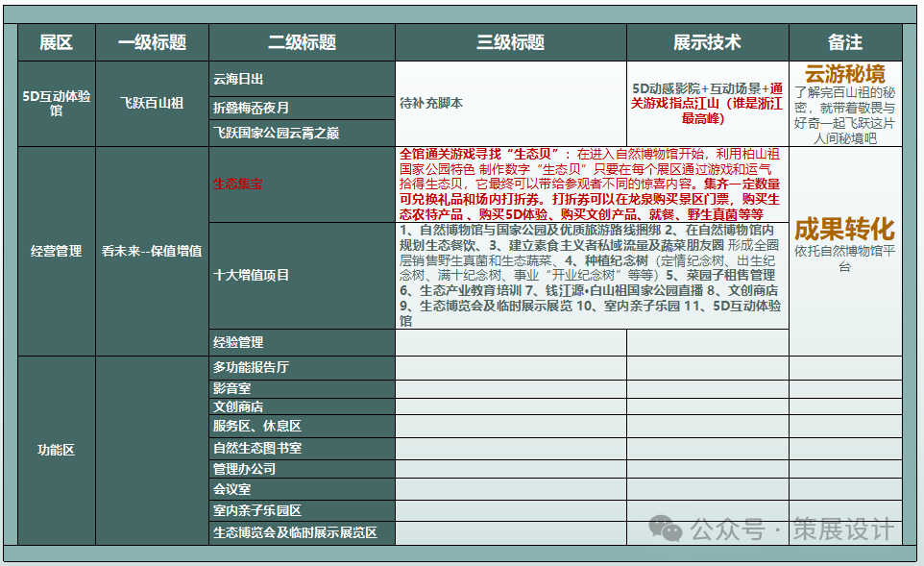Click the 二级标题 header cell
The height and width of the screenshot is (566, 924).
point(302,43)
